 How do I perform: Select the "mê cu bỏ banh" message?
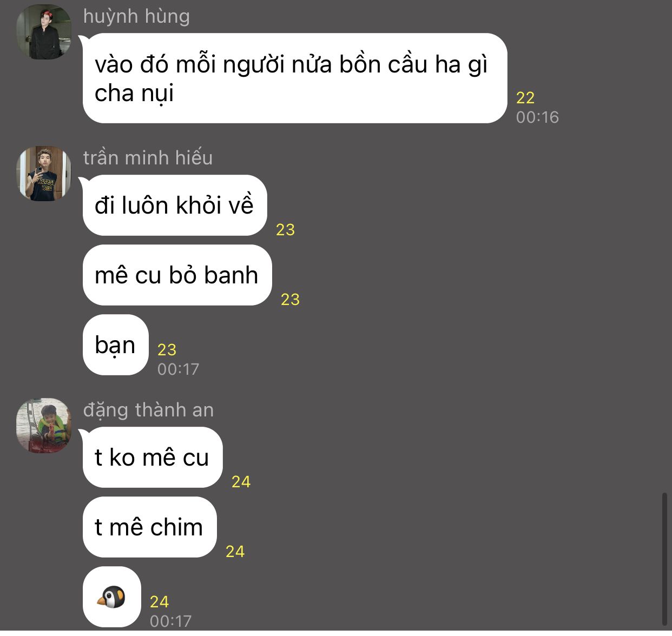(177, 275)
